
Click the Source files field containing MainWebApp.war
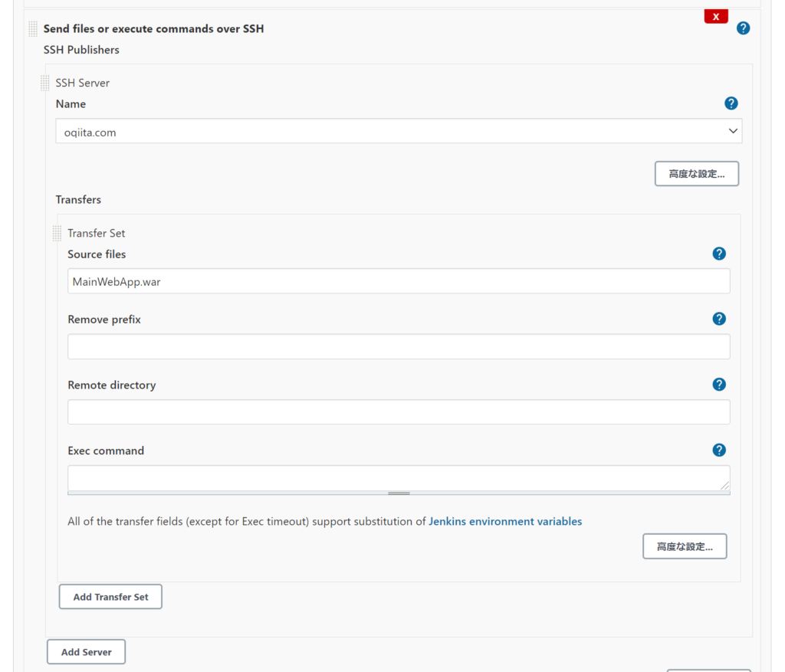coord(399,281)
